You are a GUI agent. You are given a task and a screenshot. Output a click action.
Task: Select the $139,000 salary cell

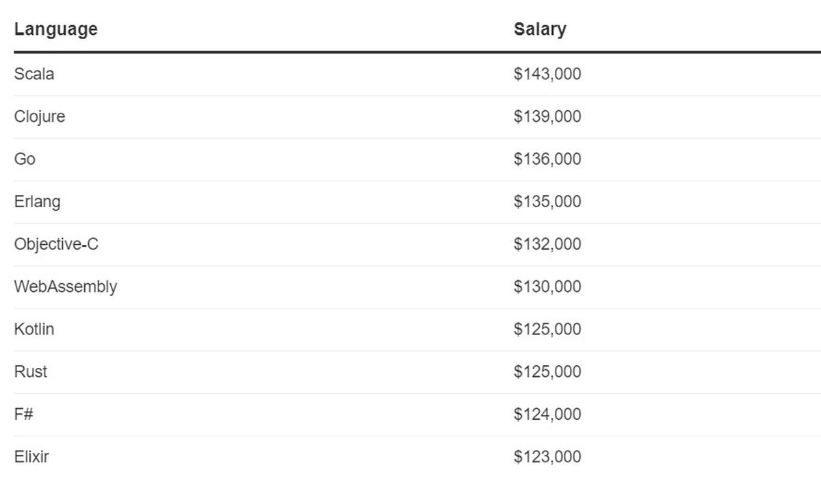tap(547, 116)
